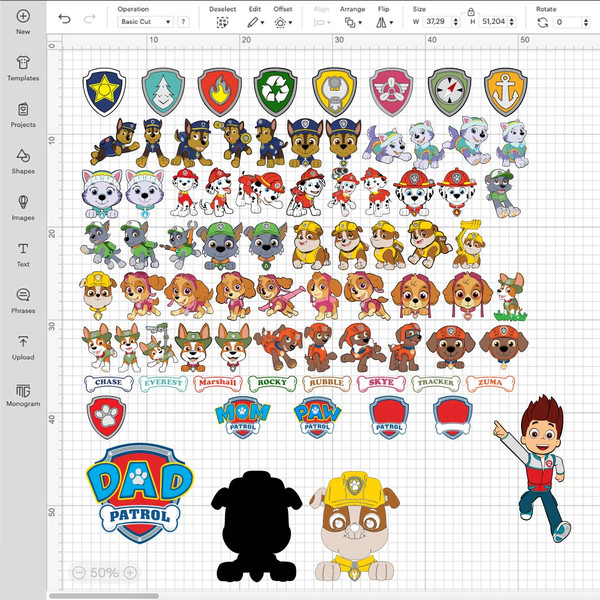The image size is (600, 600).
Task: Select the black dog silhouette
Action: point(257,527)
